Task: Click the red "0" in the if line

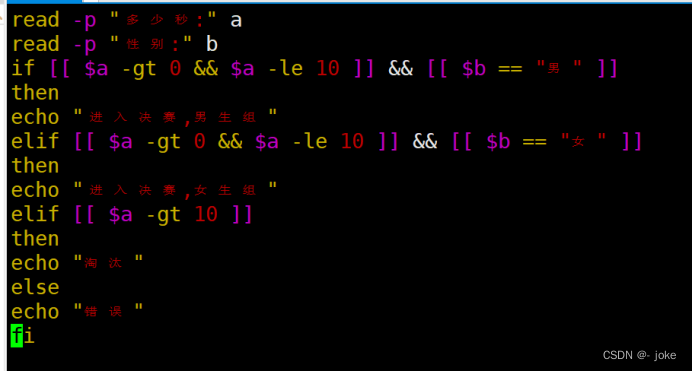Action: [x=175, y=69]
